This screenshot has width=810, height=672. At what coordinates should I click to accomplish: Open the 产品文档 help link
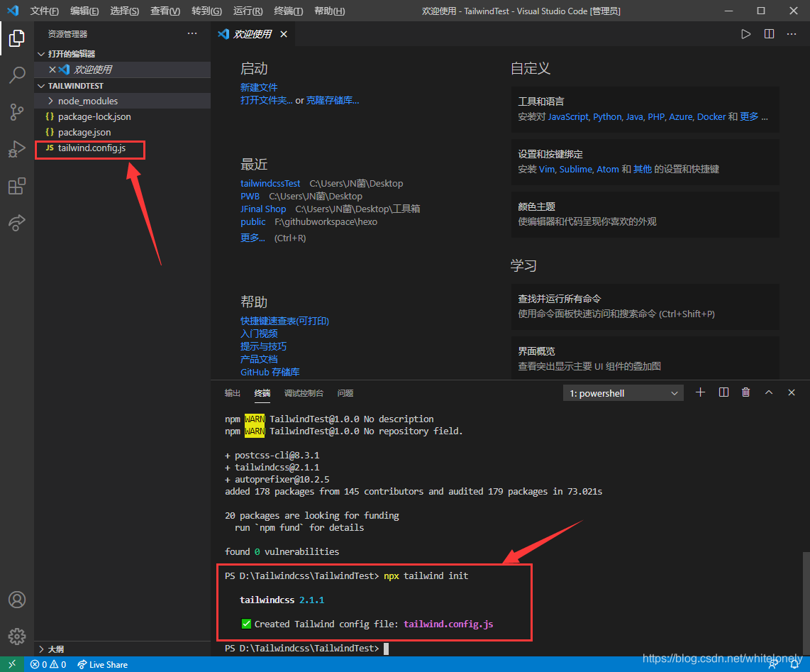[259, 359]
